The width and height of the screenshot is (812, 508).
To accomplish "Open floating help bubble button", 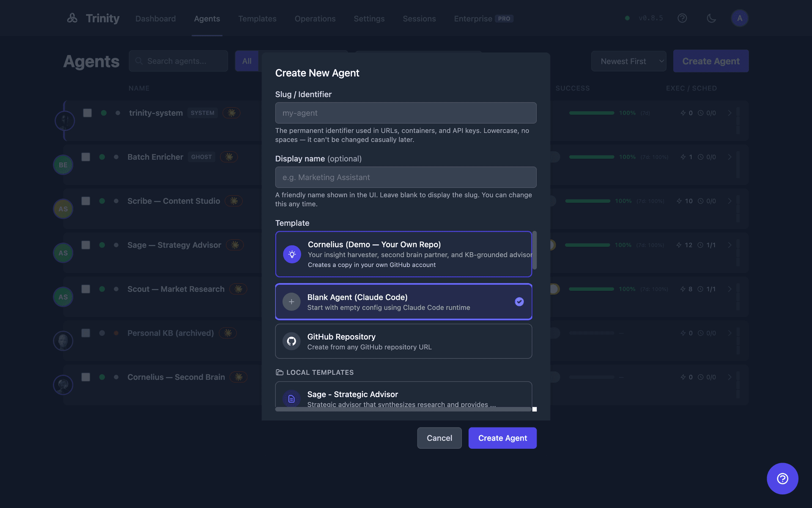I will [782, 478].
